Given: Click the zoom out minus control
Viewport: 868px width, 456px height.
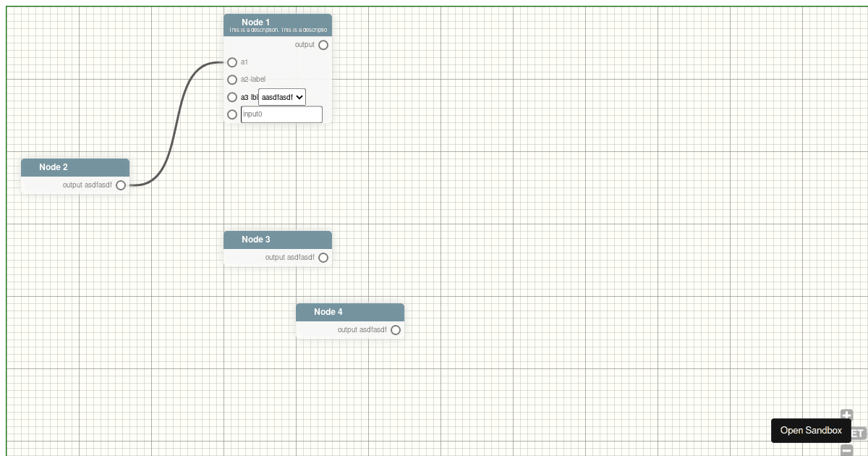Looking at the screenshot, I should pos(847,449).
